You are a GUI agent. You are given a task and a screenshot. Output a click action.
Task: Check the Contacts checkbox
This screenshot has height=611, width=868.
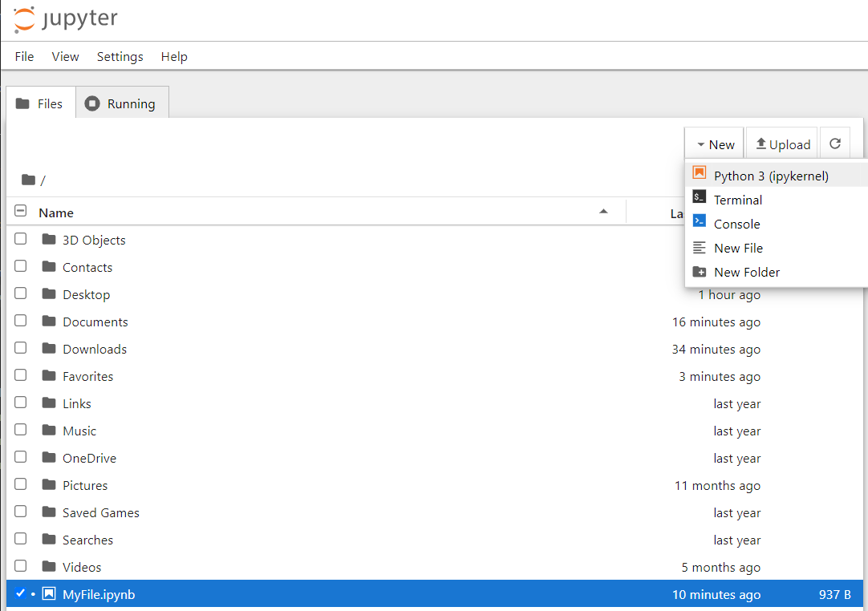[x=21, y=265]
